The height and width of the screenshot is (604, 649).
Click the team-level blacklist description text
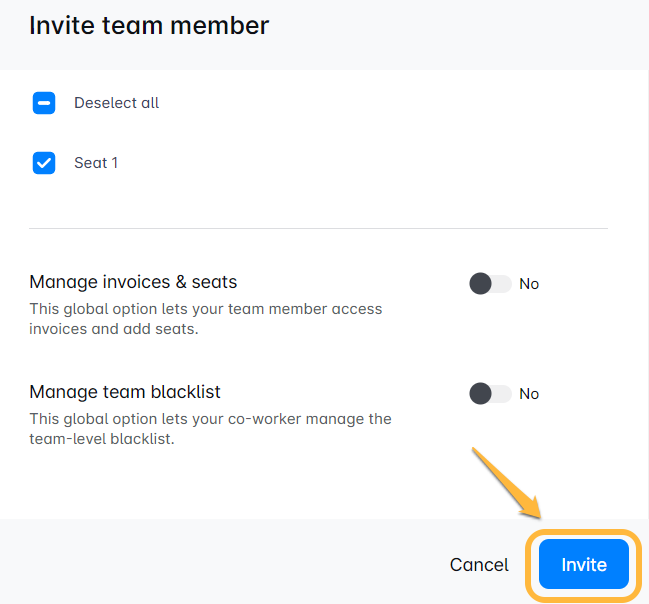[x=210, y=429]
